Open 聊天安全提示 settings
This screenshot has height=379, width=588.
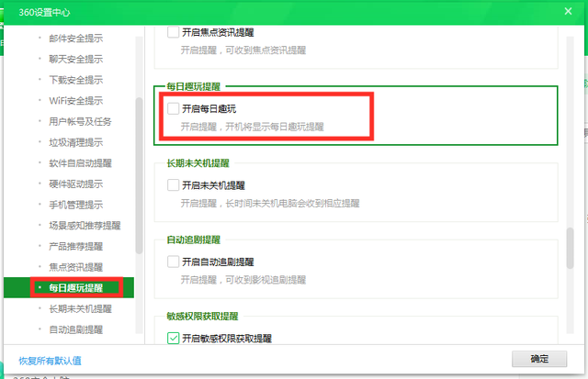click(x=75, y=60)
